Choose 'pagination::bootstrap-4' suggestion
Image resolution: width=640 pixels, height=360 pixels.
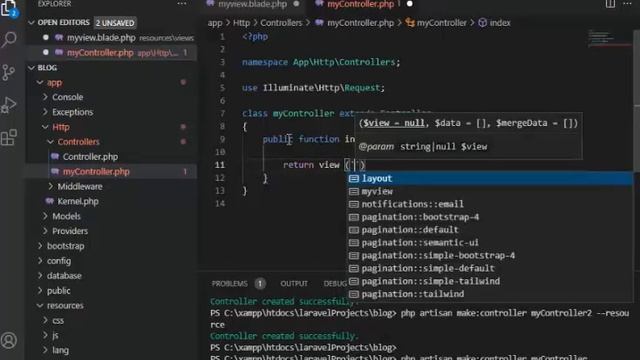click(490, 217)
